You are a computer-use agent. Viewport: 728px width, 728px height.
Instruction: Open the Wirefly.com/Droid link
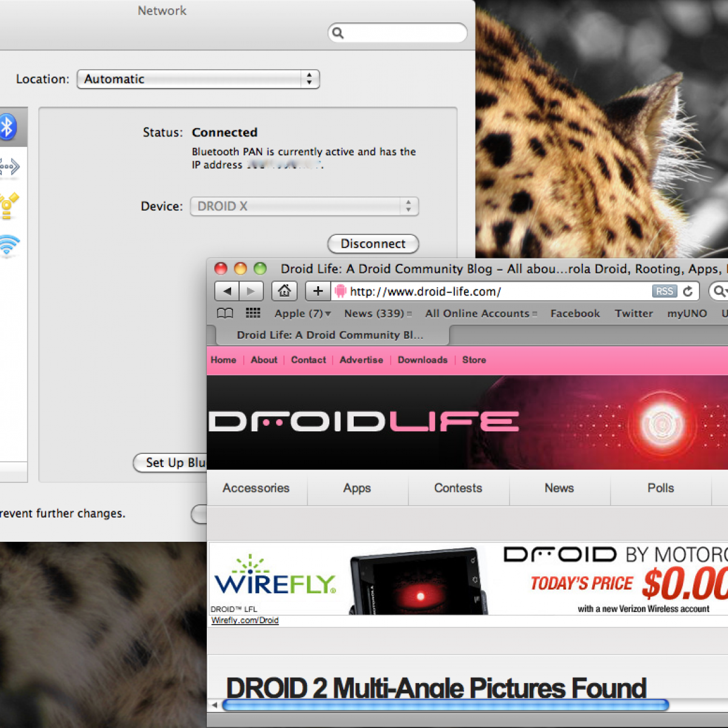coord(244,621)
